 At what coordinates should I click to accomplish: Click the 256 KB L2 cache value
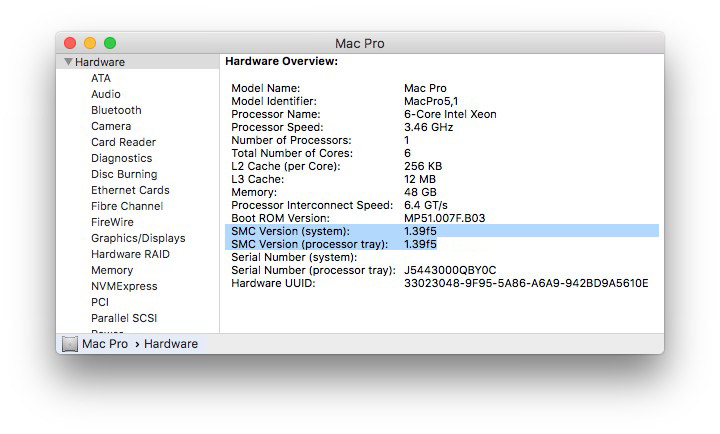click(423, 166)
